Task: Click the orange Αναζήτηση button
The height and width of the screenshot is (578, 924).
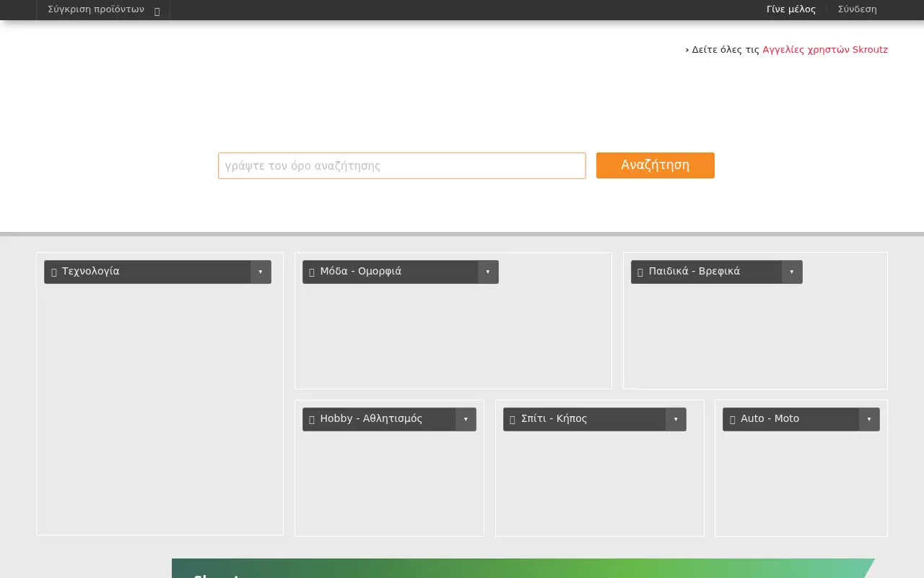Action: click(655, 165)
